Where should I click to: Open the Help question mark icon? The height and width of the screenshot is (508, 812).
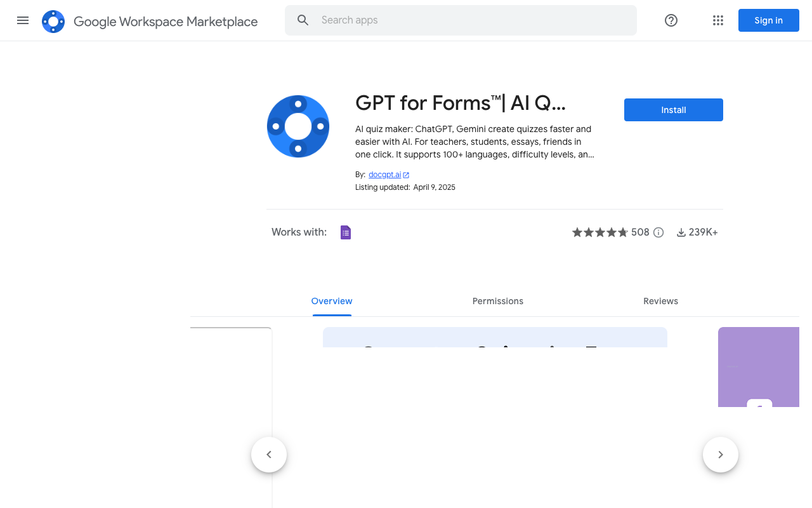pos(671,20)
